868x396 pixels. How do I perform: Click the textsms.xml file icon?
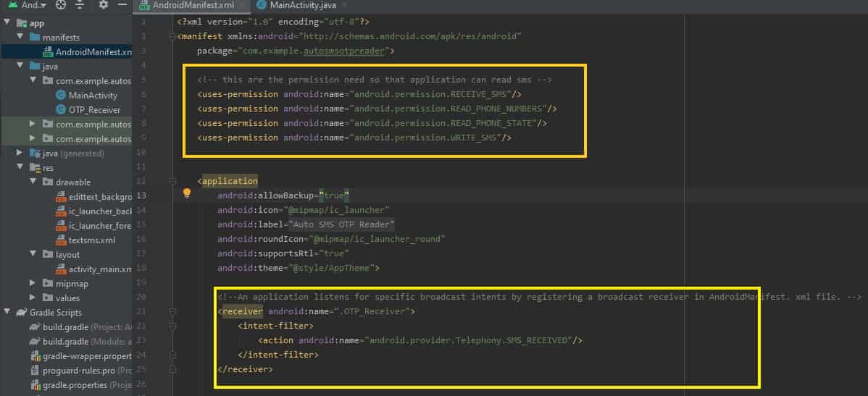tap(61, 240)
